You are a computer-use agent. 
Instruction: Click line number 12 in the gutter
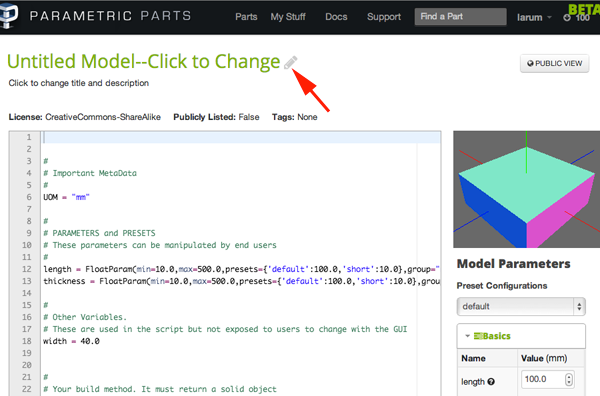tap(26, 269)
